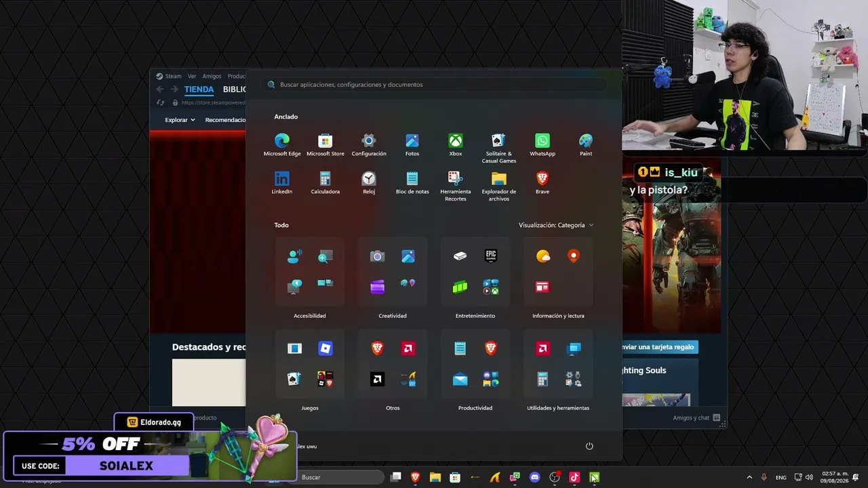The width and height of the screenshot is (868, 488).
Task: Open the pinned Paint app
Action: tap(586, 145)
